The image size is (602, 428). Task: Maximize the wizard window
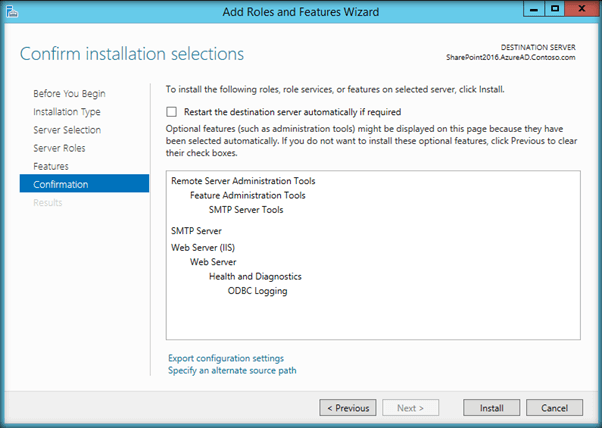click(x=553, y=11)
